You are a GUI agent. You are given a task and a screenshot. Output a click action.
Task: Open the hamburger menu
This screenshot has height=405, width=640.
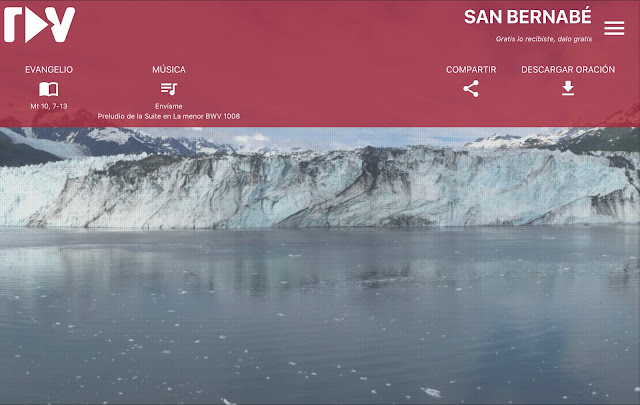tap(614, 28)
